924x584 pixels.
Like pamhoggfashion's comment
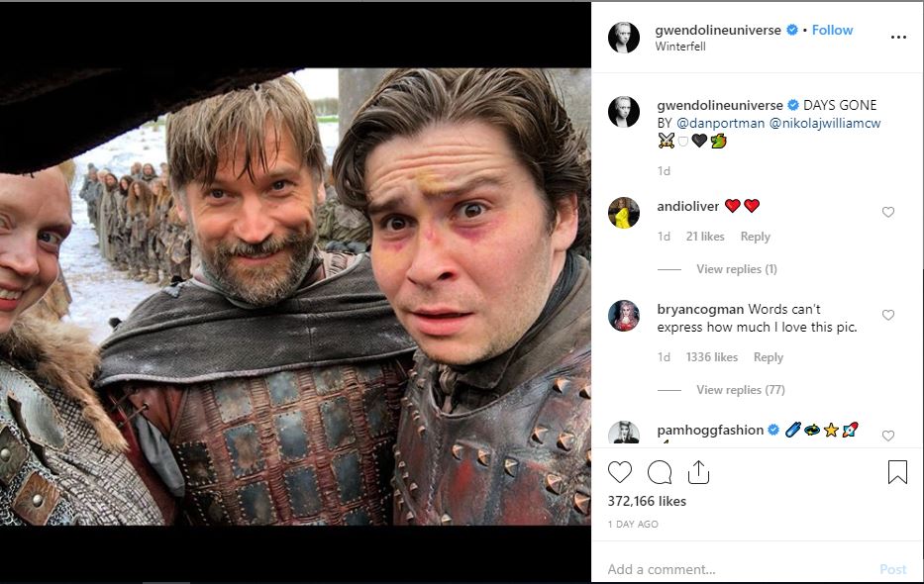pos(888,436)
